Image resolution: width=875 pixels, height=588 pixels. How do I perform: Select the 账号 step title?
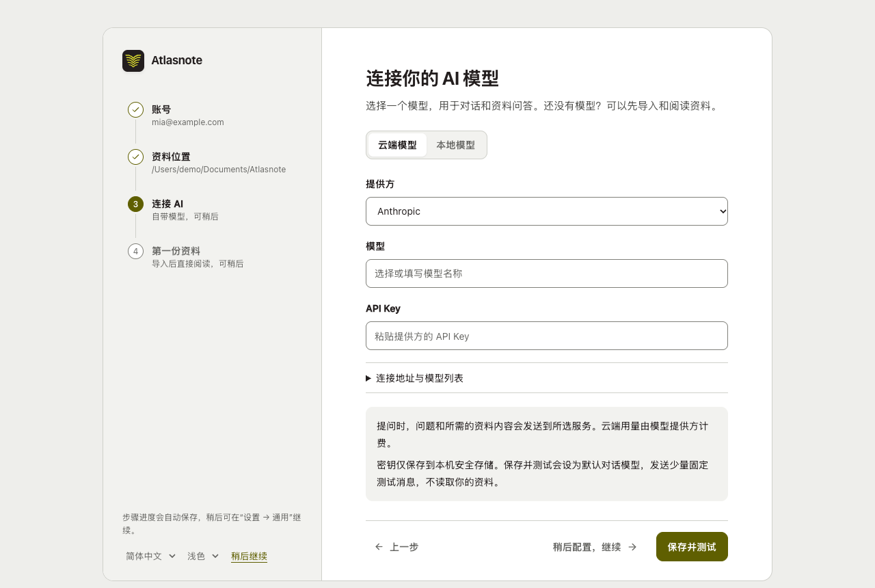(x=161, y=109)
